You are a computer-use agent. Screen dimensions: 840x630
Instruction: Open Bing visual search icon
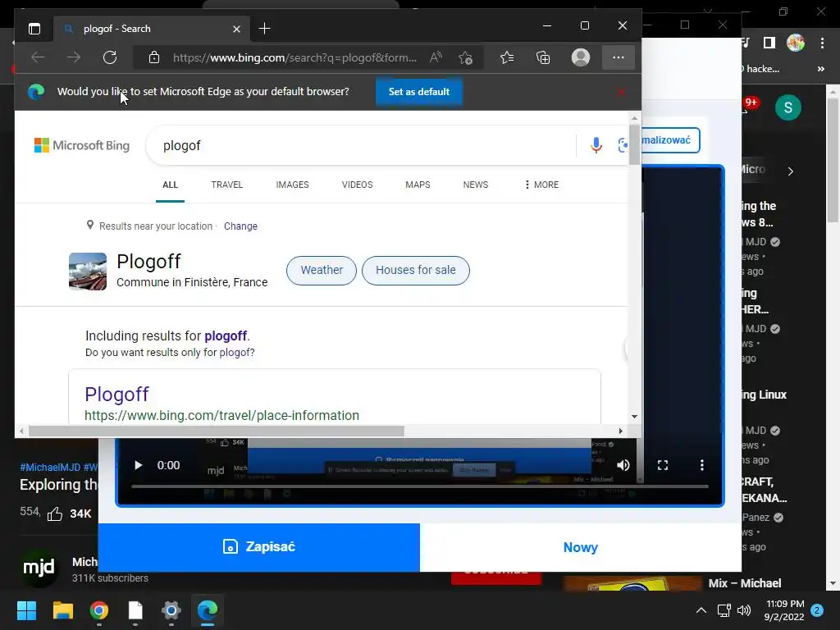point(623,145)
